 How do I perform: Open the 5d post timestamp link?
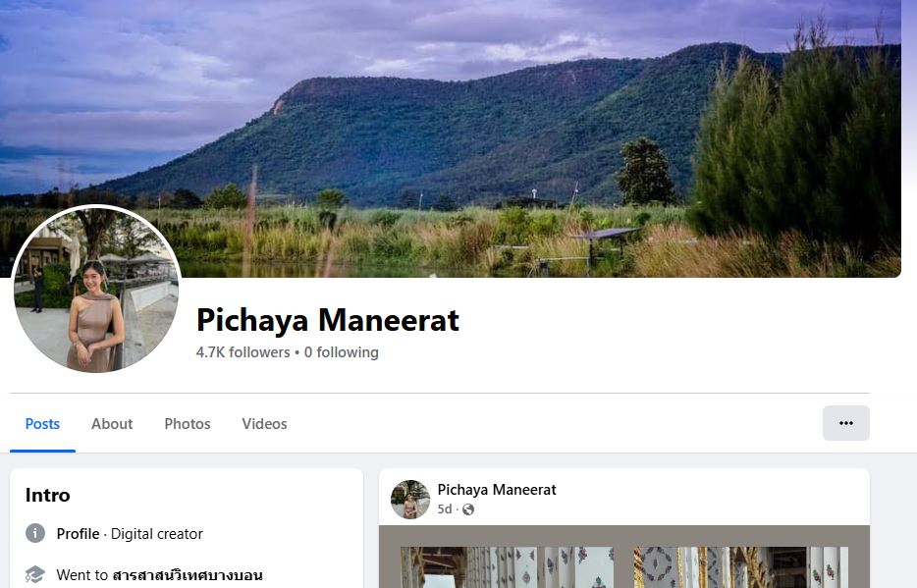tap(445, 509)
